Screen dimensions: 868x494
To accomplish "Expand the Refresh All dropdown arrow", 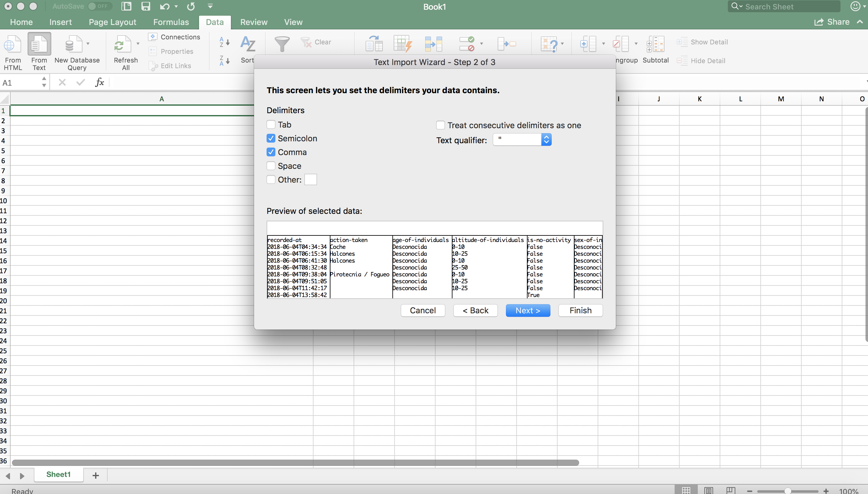I will coord(138,44).
